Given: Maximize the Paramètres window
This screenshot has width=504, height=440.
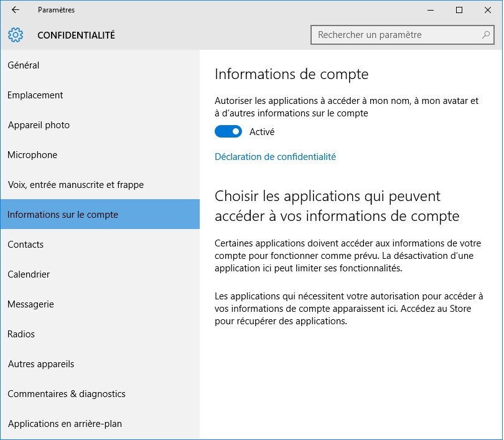Looking at the screenshot, I should click(459, 10).
